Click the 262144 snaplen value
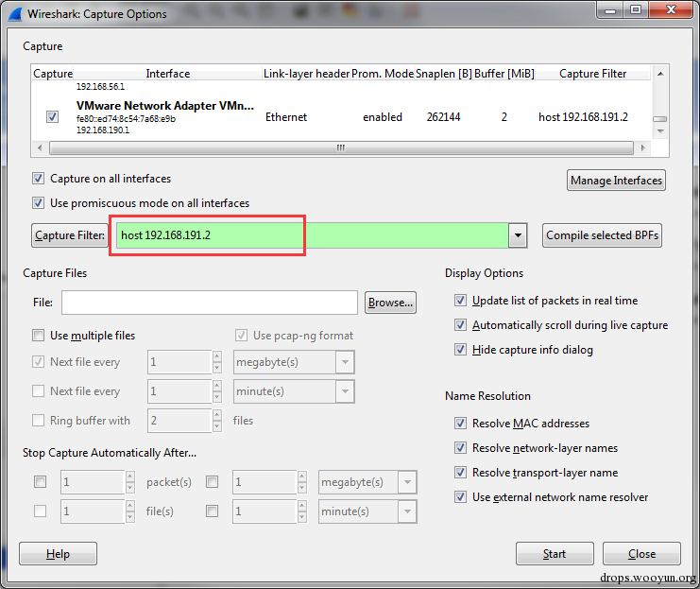700x589 pixels. [443, 117]
